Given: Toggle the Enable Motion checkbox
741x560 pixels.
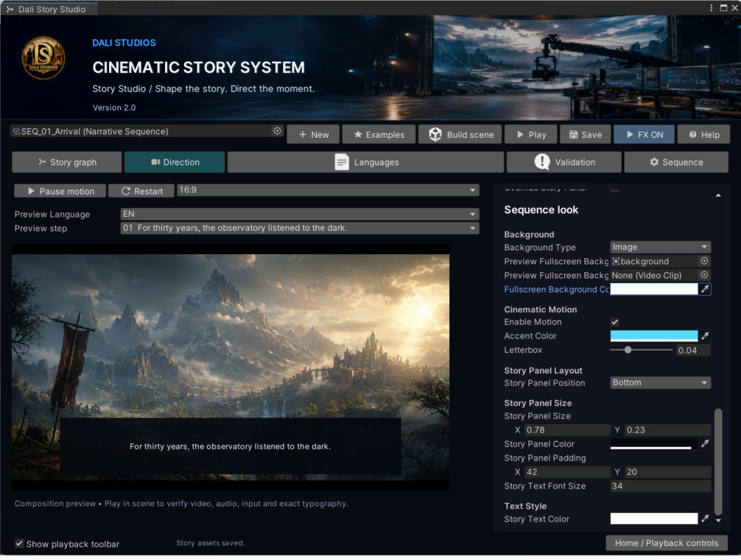Looking at the screenshot, I should click(615, 322).
